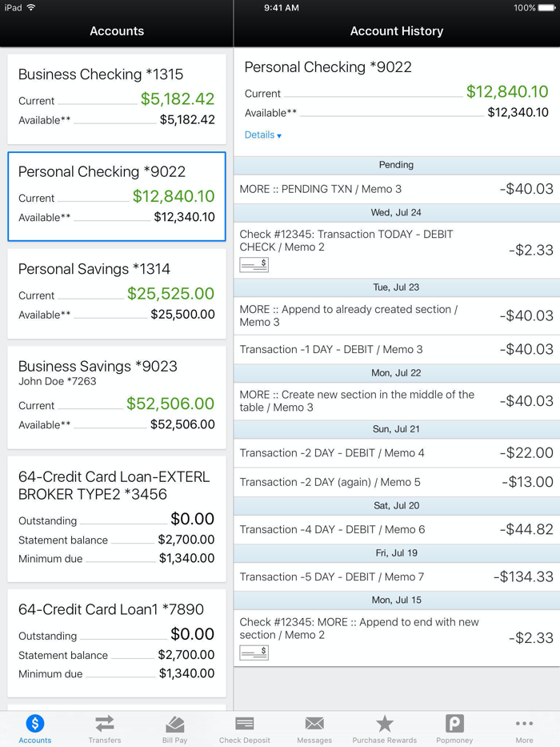Open the Transfers icon in the tab bar
The width and height of the screenshot is (560, 747).
(x=105, y=728)
